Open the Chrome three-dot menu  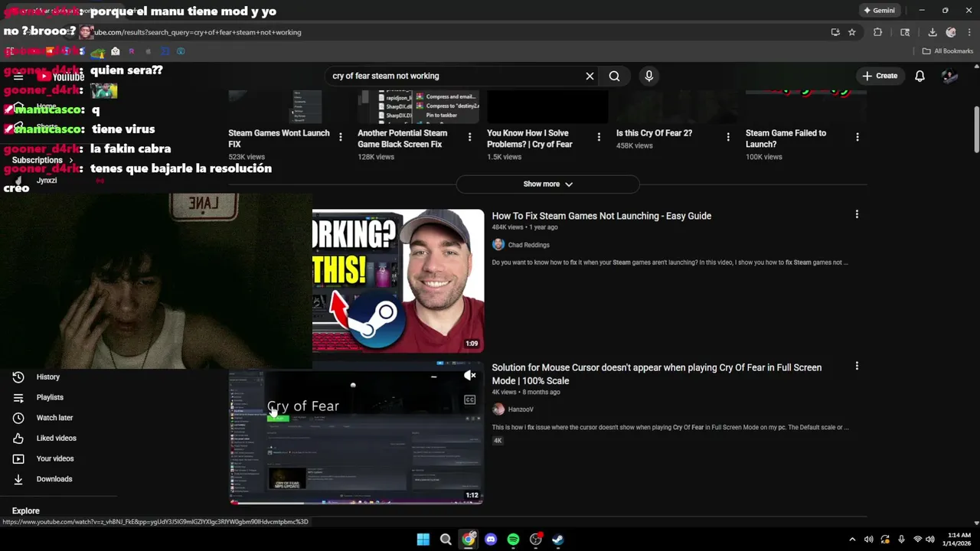pos(970,32)
